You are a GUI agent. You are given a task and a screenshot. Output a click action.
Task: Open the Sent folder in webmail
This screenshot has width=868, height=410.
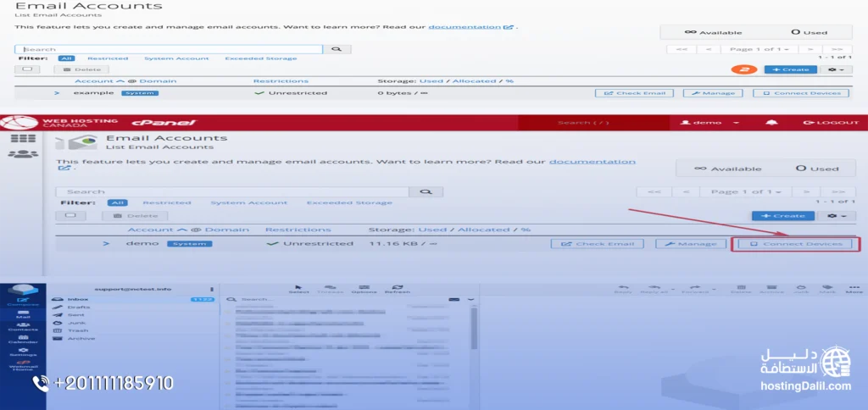pyautogui.click(x=133, y=315)
